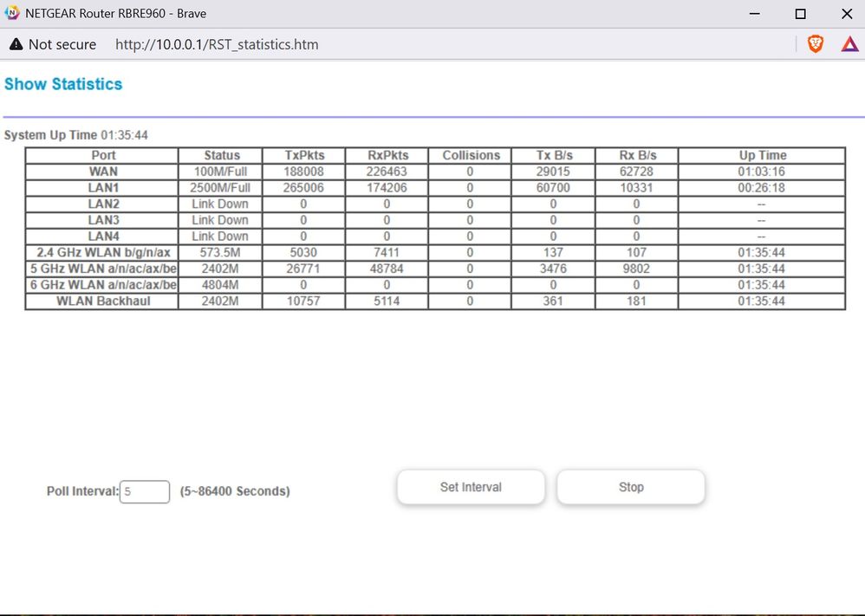This screenshot has height=616, width=865.
Task: Click the 2.4 GHz RxPkts value 7411
Action: 387,253
